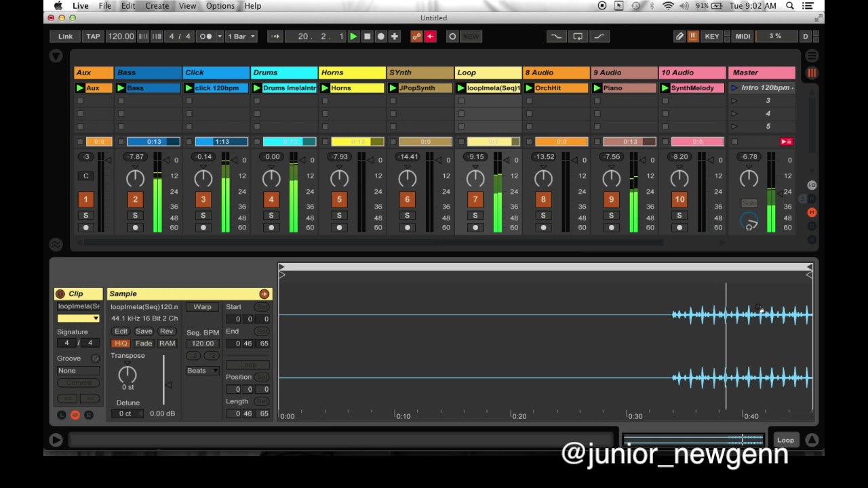868x488 pixels.
Task: Toggle the Draw Mode pencil icon
Action: click(x=679, y=37)
